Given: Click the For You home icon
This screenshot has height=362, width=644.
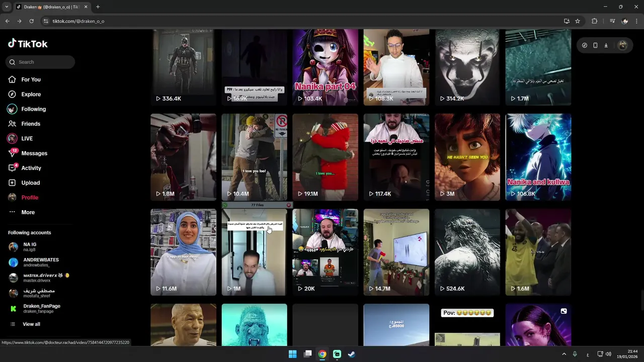Looking at the screenshot, I should (12, 79).
